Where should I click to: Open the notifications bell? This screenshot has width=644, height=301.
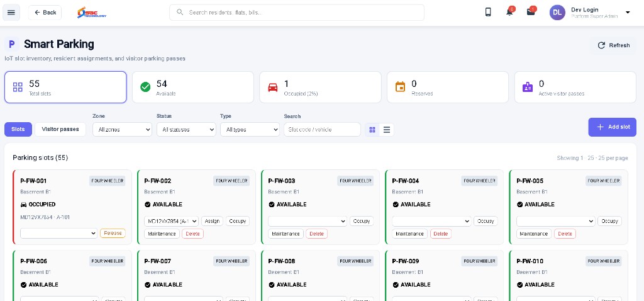509,13
